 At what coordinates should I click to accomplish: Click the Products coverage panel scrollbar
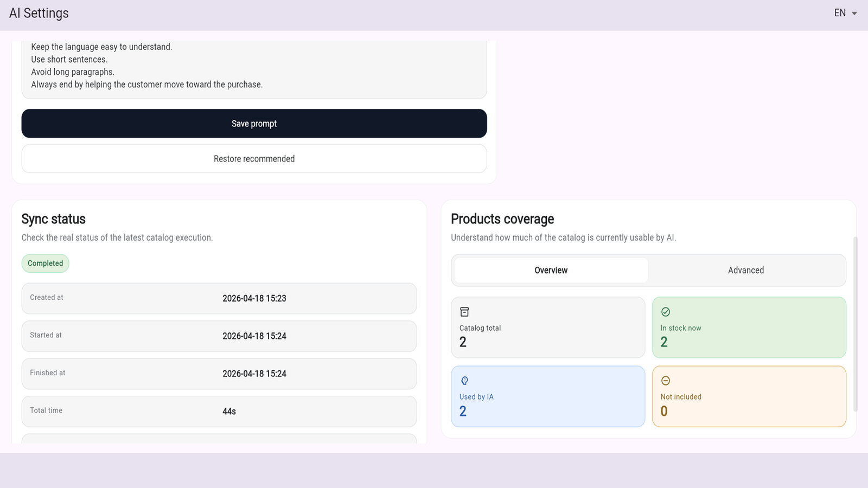856,324
